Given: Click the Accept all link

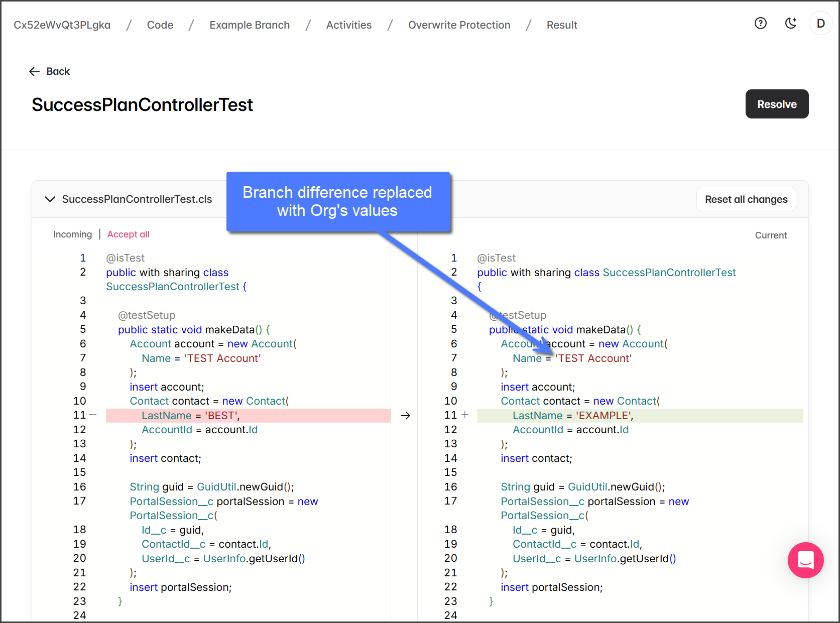Looking at the screenshot, I should coord(128,234).
